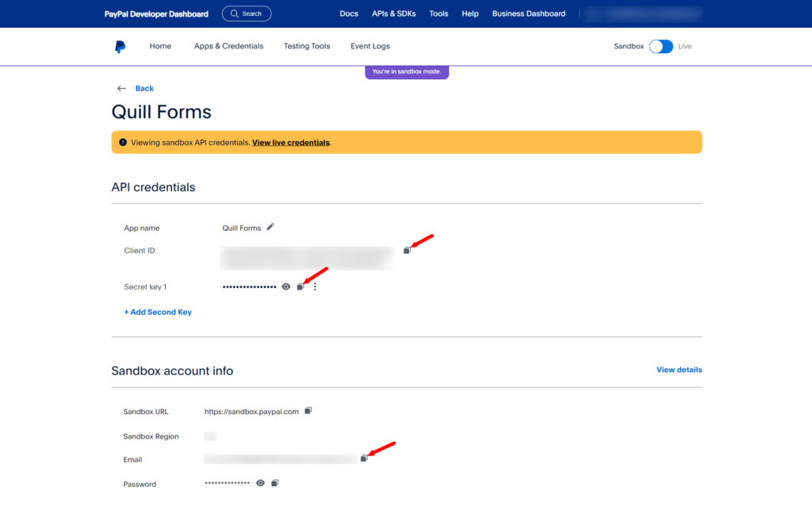The height and width of the screenshot is (506, 812).
Task: Copy Secret key 1
Action: point(301,286)
